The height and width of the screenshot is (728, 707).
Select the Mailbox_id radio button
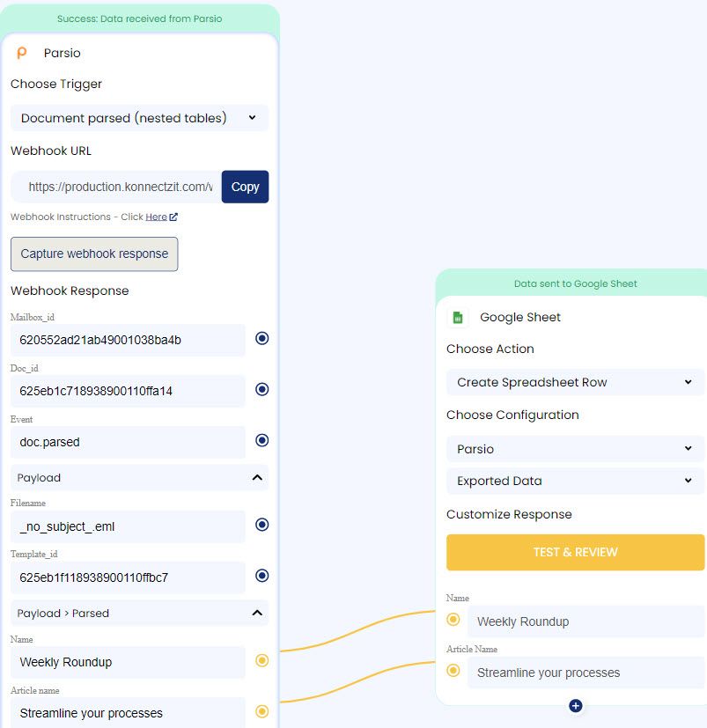pos(261,339)
